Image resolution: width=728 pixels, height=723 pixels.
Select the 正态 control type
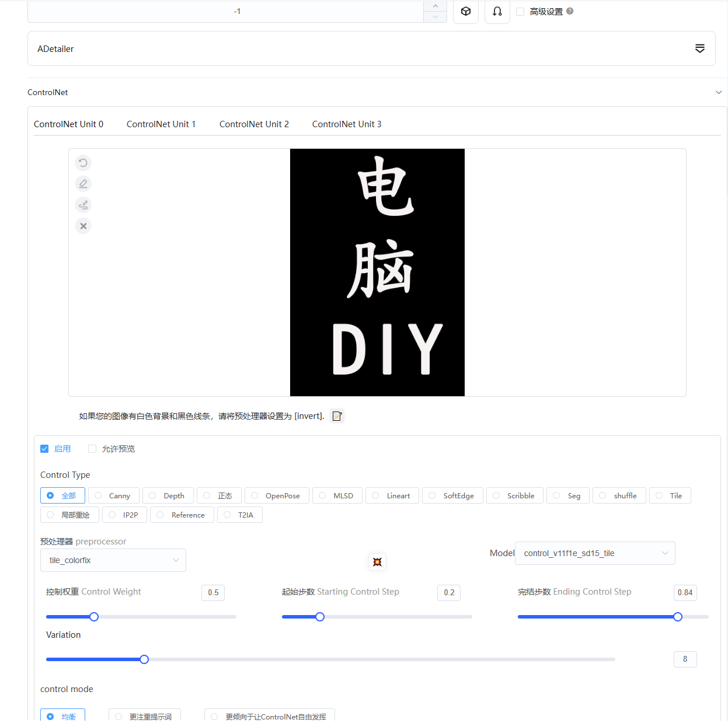[x=219, y=495]
